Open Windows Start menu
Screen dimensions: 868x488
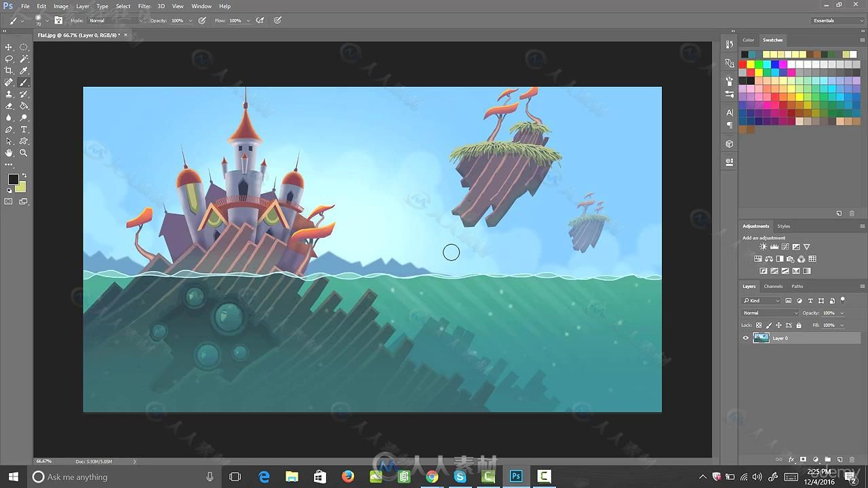[13, 476]
